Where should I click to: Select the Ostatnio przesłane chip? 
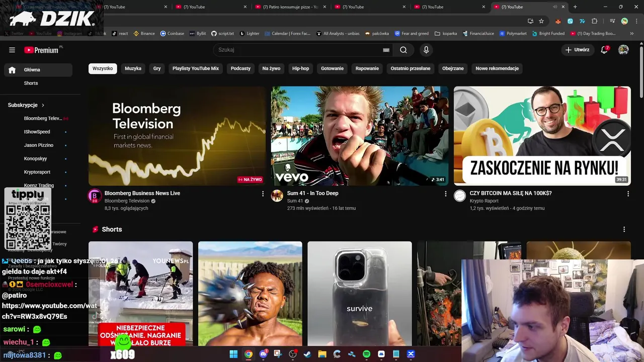pyautogui.click(x=411, y=68)
